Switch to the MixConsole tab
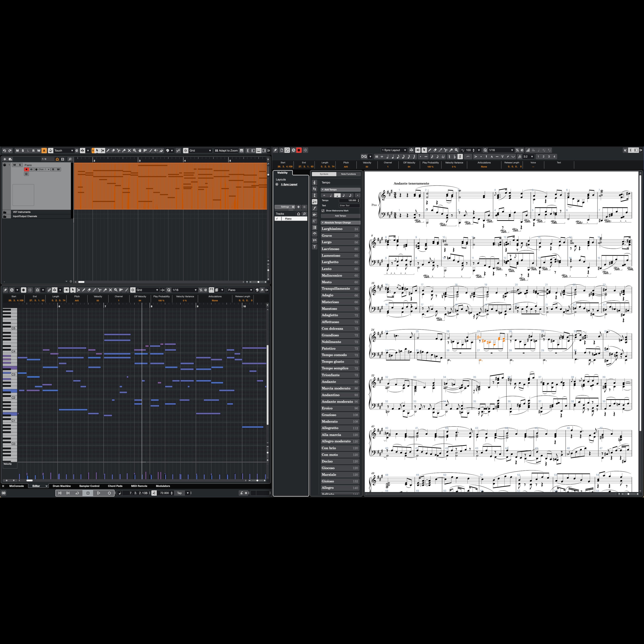This screenshot has width=644, height=644. (16, 486)
